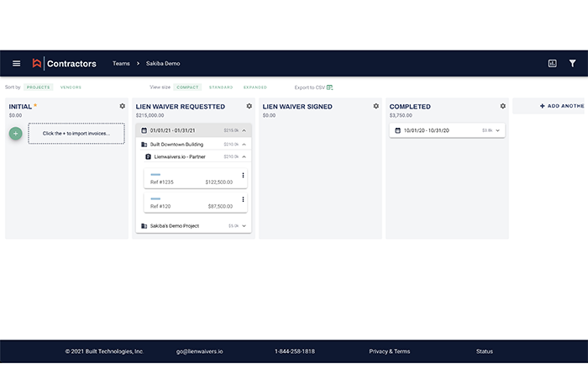Expand the 10/01/20 - 10/31/20 date group
Screen dimensions: 588x385
coord(497,130)
